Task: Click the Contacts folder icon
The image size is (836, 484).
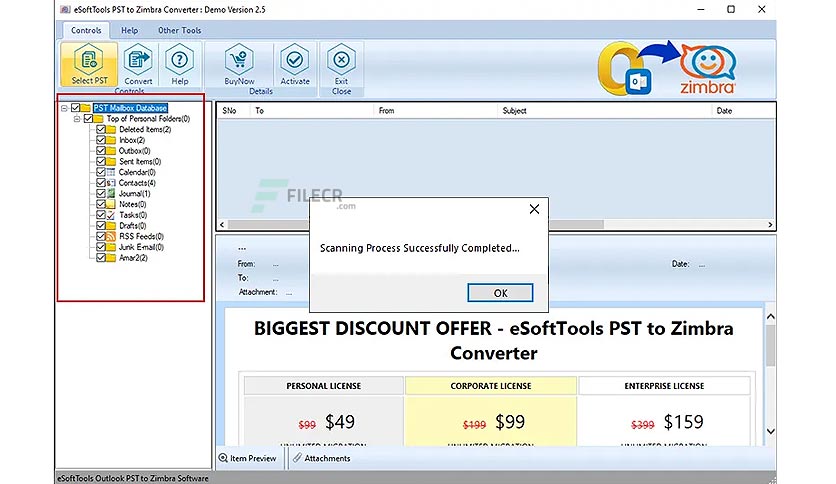Action: coord(111,183)
